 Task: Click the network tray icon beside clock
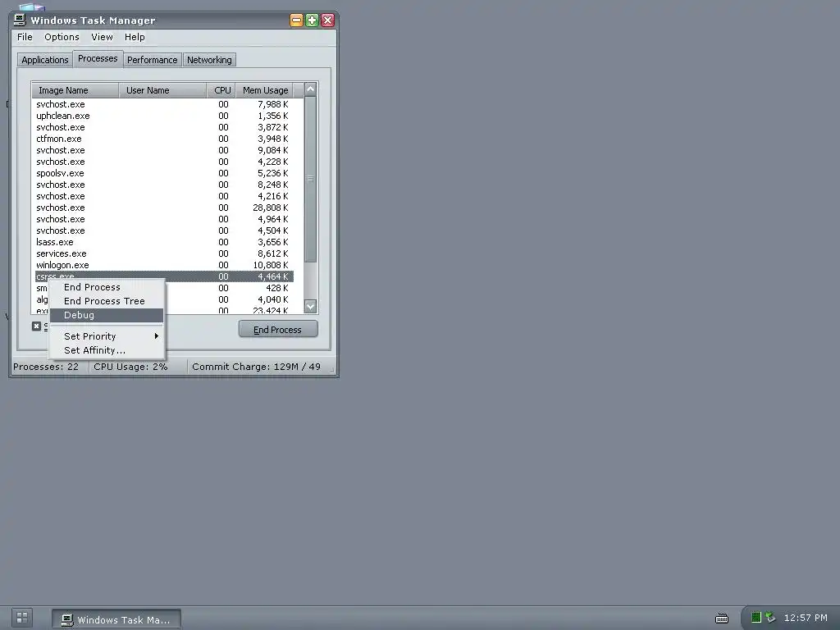(770, 618)
